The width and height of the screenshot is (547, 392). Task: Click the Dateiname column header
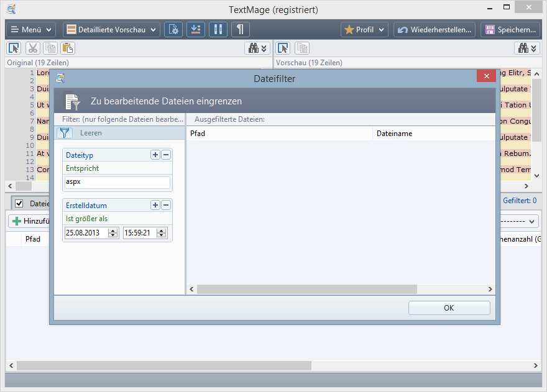tap(434, 134)
